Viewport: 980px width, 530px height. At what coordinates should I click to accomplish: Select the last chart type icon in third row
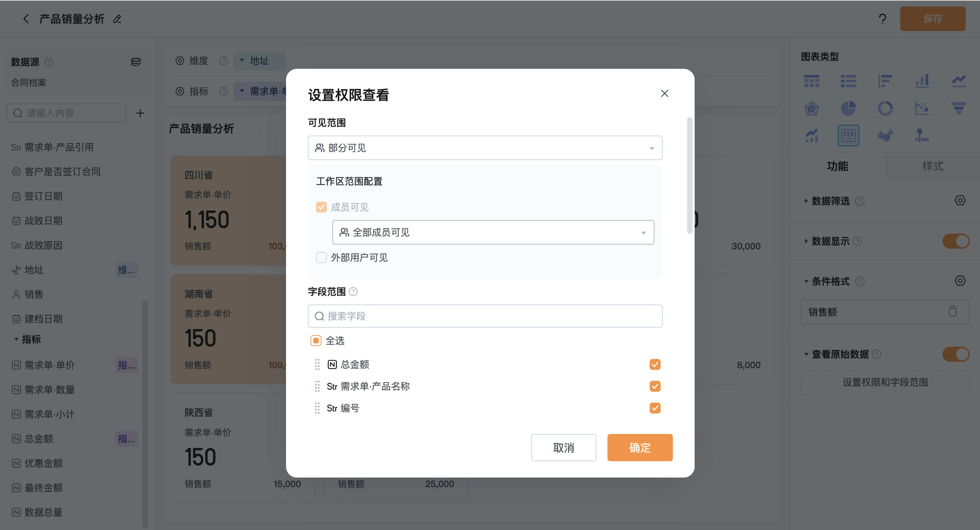point(922,136)
